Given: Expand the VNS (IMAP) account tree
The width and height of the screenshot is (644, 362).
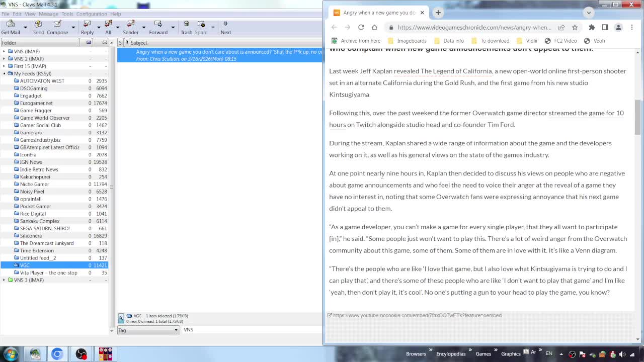Looking at the screenshot, I should (4, 51).
